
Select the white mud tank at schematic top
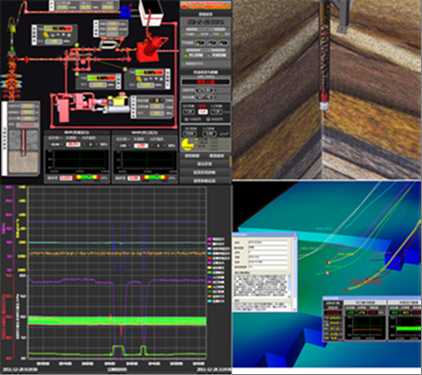tap(151, 13)
